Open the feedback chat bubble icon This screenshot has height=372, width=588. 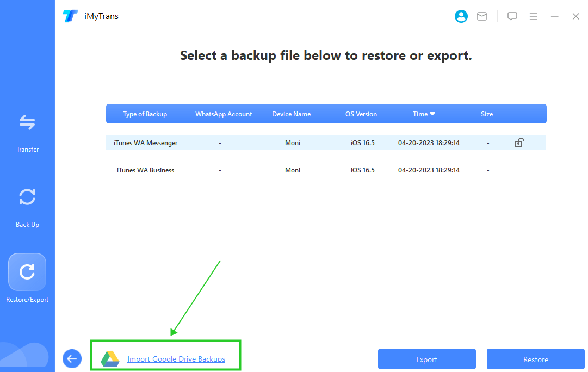pyautogui.click(x=512, y=16)
